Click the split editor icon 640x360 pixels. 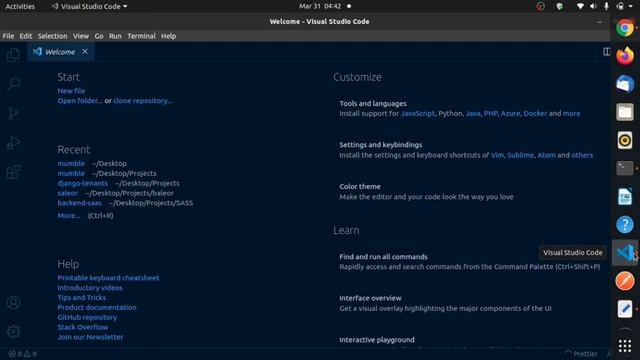coord(607,52)
